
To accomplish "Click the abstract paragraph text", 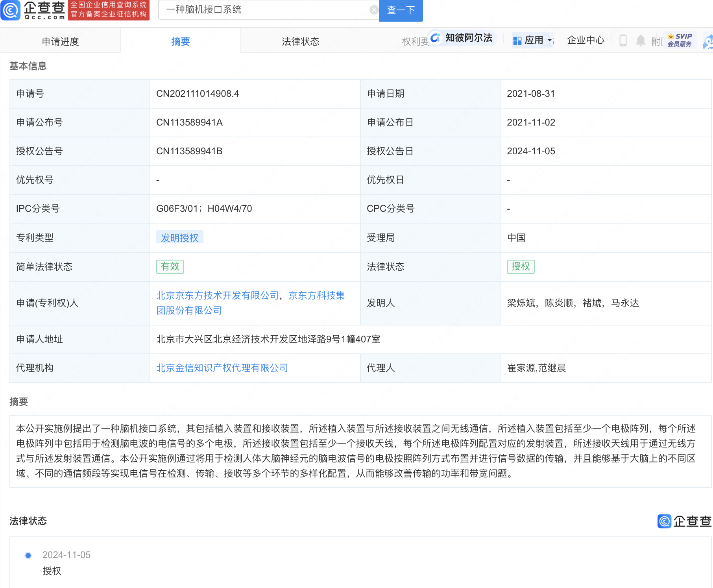I will pyautogui.click(x=356, y=451).
